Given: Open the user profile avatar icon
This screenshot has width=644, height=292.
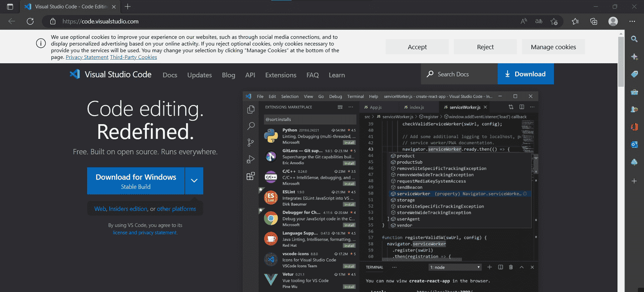Looking at the screenshot, I should [x=613, y=21].
